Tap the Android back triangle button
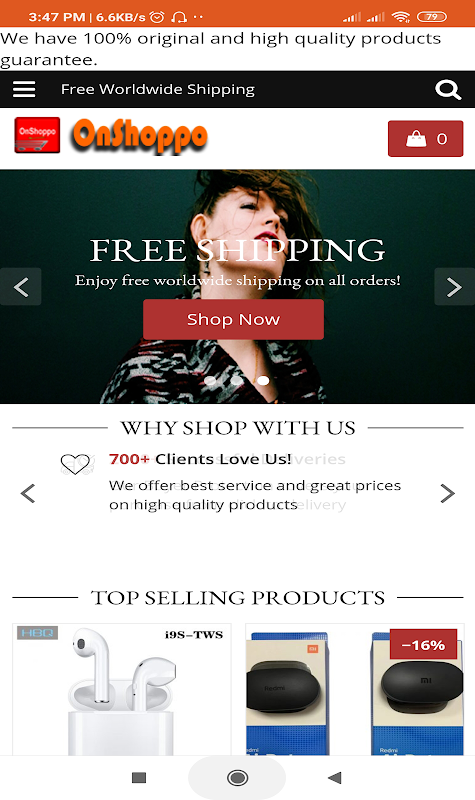The height and width of the screenshot is (800, 475). pyautogui.click(x=335, y=778)
